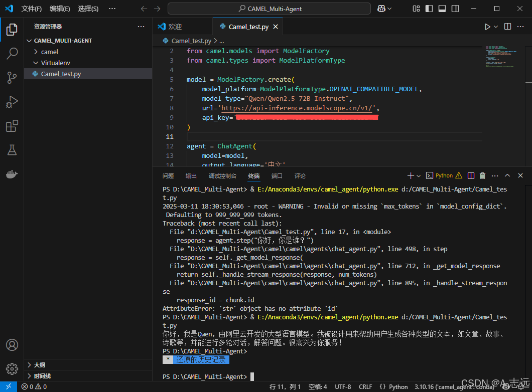Click the CRLF line ending status item

(x=365, y=386)
